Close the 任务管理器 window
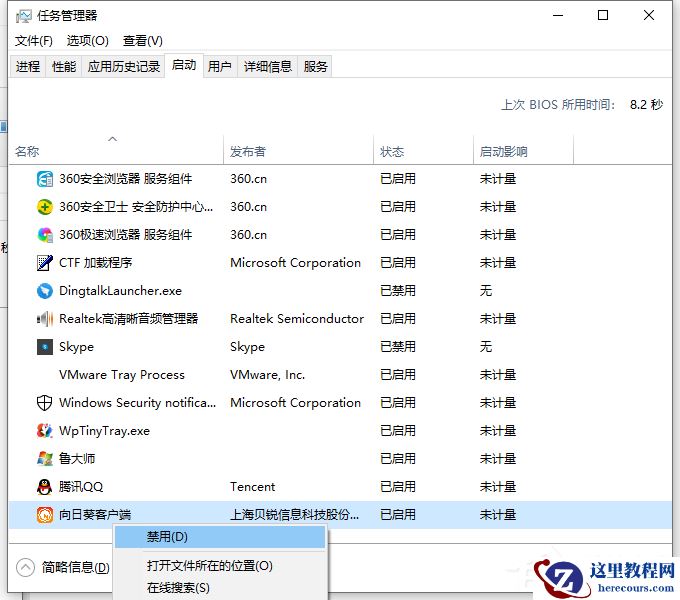 click(649, 16)
